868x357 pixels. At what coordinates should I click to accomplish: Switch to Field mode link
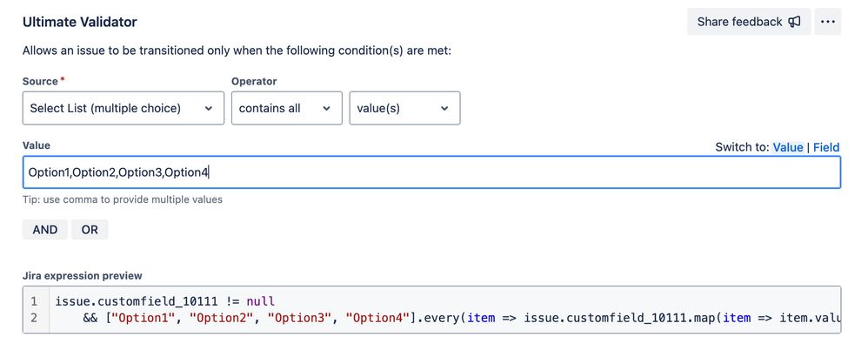826,147
